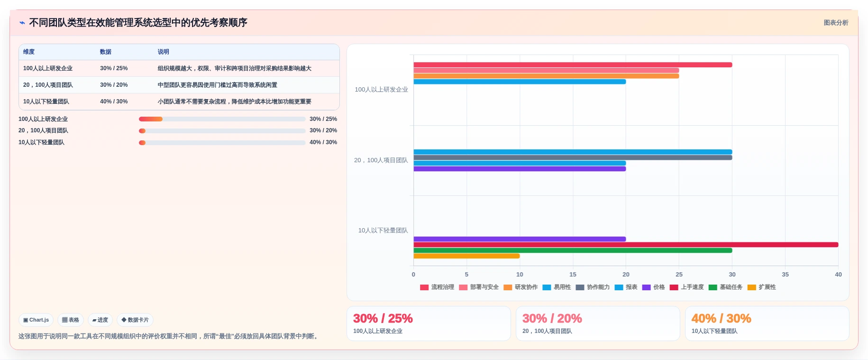Click the blue bar in 100人以上研发企业 group
Viewport: 868px width, 360px height.
coord(520,82)
